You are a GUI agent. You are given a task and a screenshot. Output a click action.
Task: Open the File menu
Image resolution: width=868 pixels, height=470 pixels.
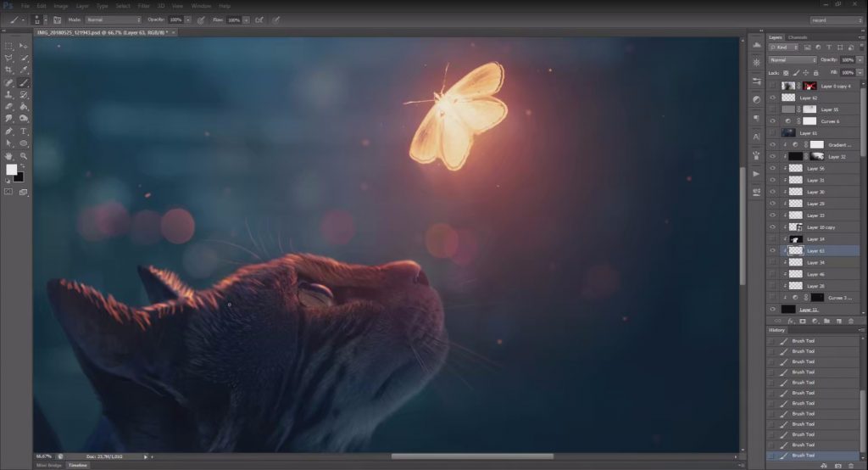[x=25, y=6]
